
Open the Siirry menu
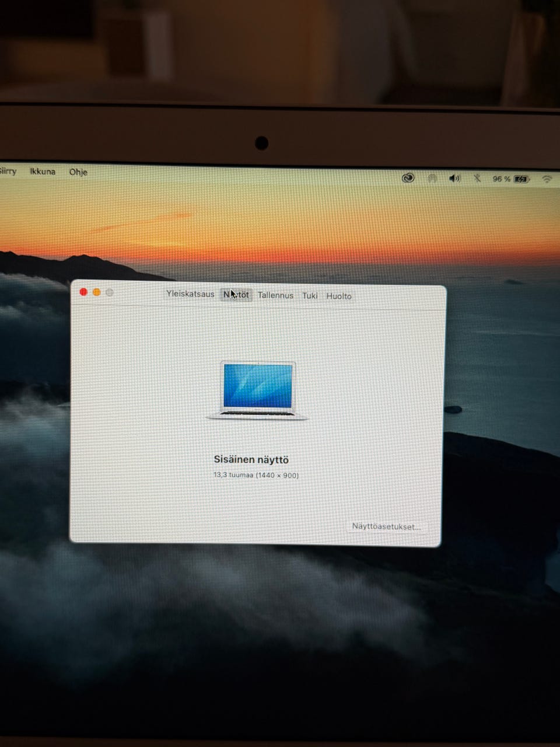(x=8, y=171)
